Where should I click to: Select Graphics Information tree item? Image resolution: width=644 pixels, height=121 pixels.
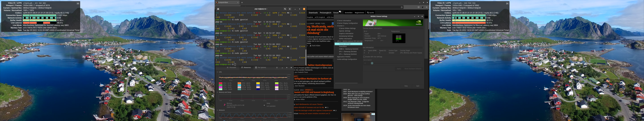click(x=346, y=34)
